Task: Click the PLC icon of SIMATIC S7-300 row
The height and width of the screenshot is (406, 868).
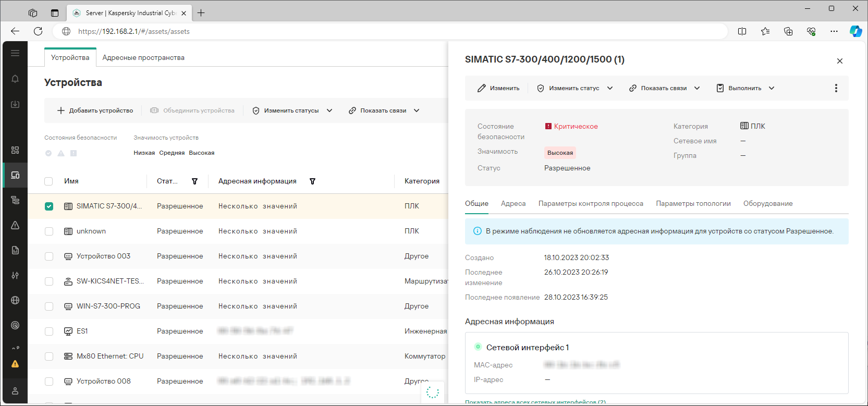Action: (x=68, y=206)
